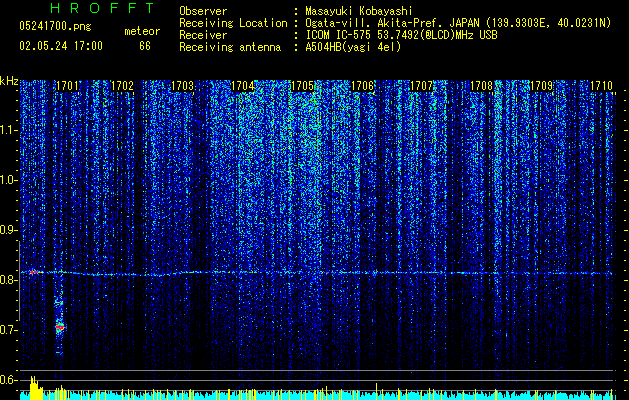The width and height of the screenshot is (629, 400).
Task: Click the Receiver label
Action: tap(203, 35)
